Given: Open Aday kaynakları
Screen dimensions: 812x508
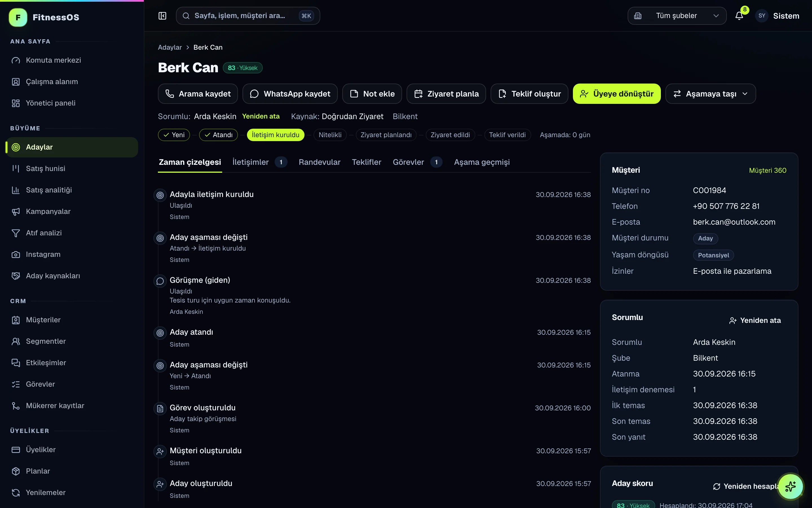Looking at the screenshot, I should tap(72, 276).
